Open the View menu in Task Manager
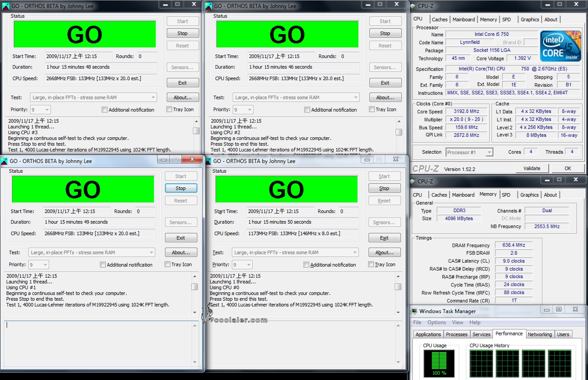Image resolution: width=588 pixels, height=380 pixels. 458,322
